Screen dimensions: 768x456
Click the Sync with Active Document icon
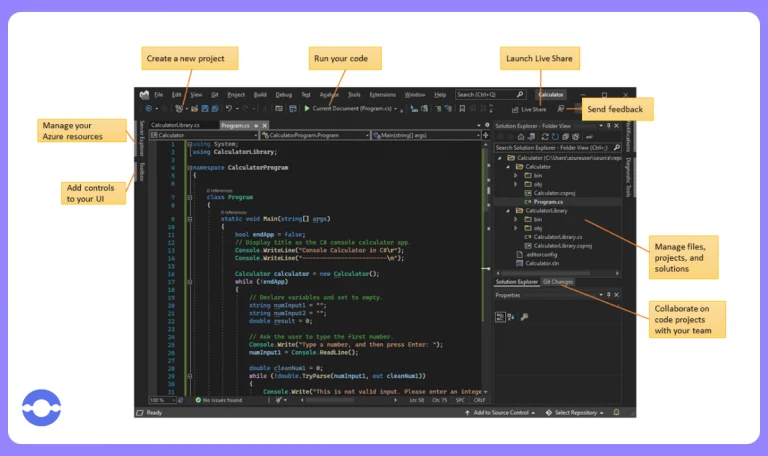tap(545, 137)
